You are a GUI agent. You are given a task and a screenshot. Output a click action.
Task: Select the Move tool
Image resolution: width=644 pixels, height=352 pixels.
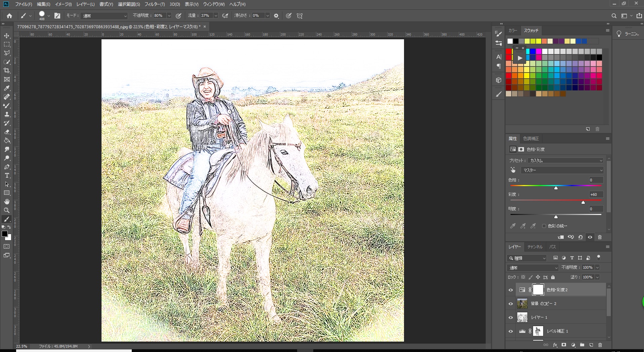coord(7,36)
